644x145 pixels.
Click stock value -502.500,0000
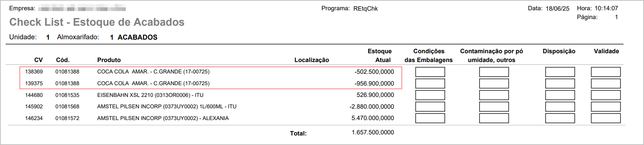(374, 72)
